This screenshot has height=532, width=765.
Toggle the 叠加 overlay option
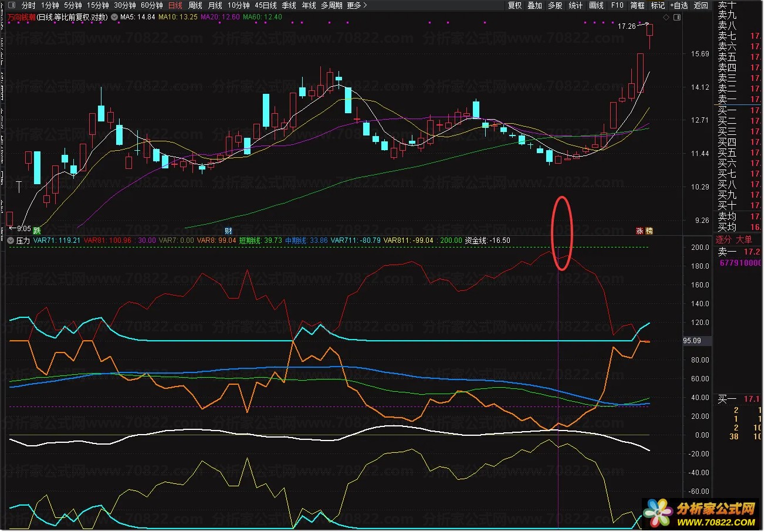coord(534,5)
